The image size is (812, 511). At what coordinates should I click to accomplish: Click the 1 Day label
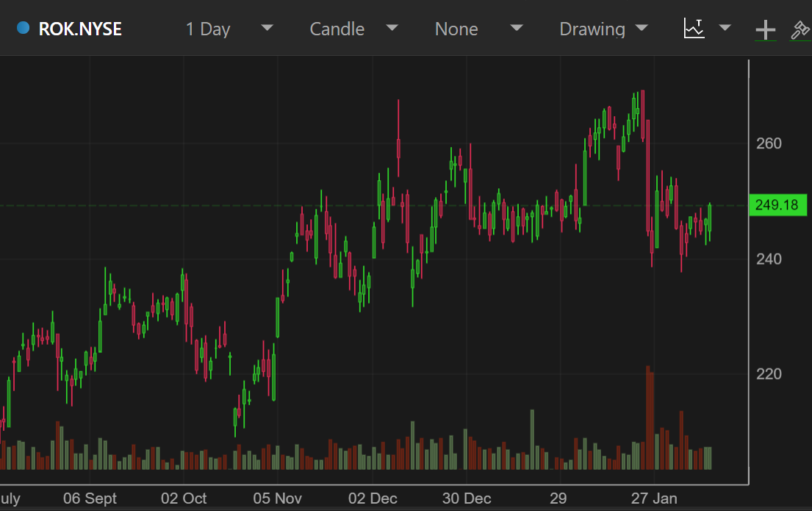(208, 29)
